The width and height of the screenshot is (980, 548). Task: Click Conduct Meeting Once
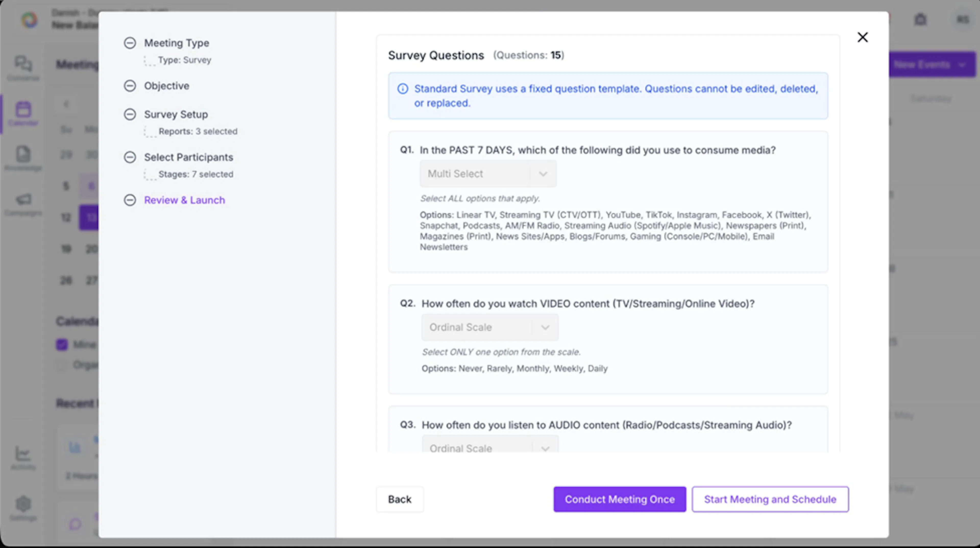(620, 499)
